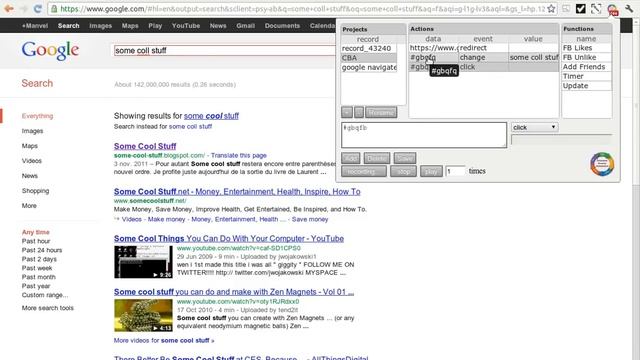Viewport: 640px width, 360px height.
Task: Click the Add action button
Action: pyautogui.click(x=351, y=158)
